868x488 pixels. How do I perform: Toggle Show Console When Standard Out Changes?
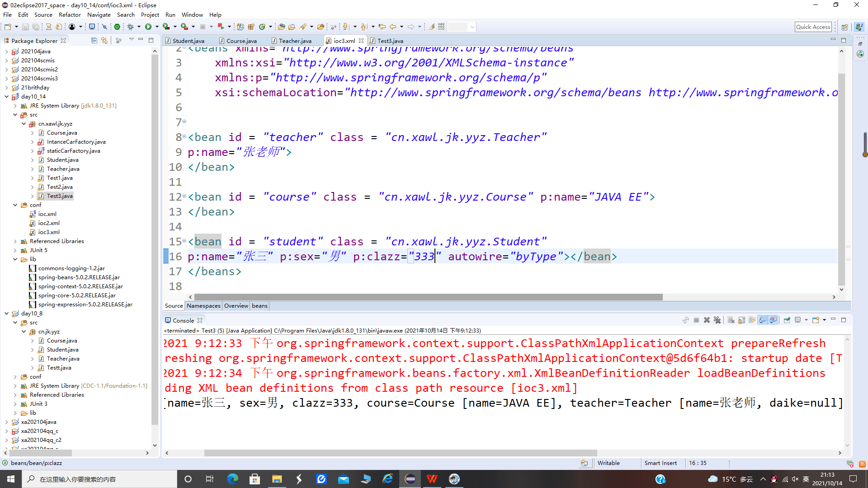point(763,320)
